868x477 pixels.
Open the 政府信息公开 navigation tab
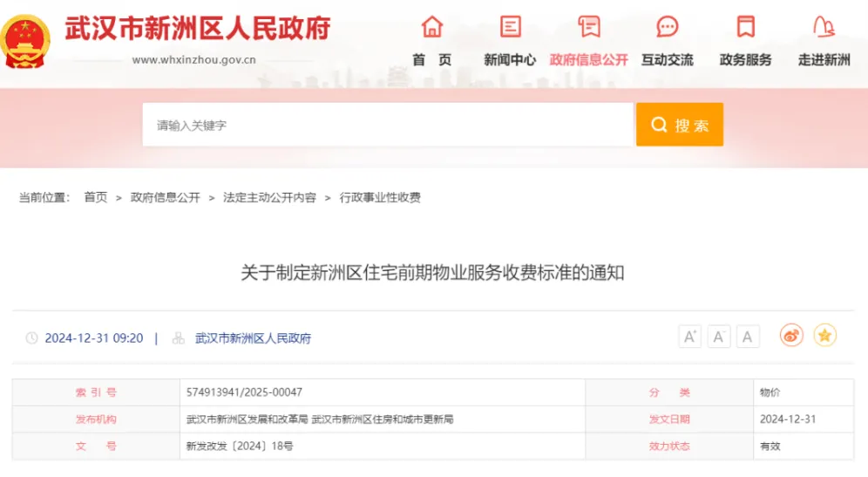tap(588, 60)
